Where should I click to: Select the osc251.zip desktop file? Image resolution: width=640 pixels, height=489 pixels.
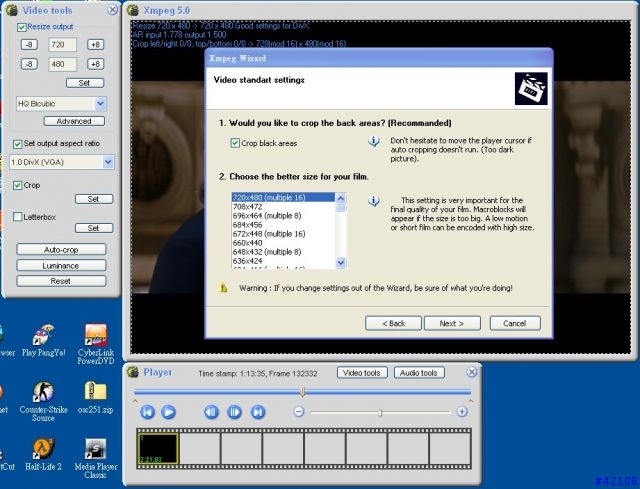(96, 398)
